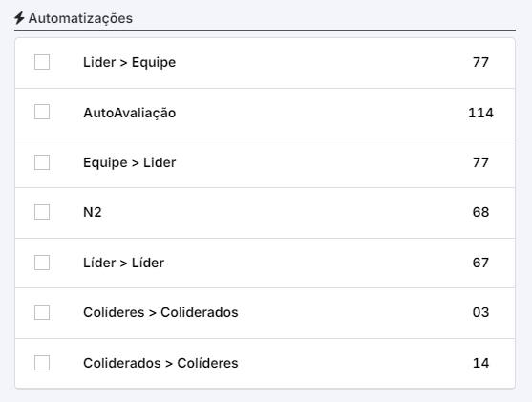Check the Colíderes > Coliderados checkbox

42,312
